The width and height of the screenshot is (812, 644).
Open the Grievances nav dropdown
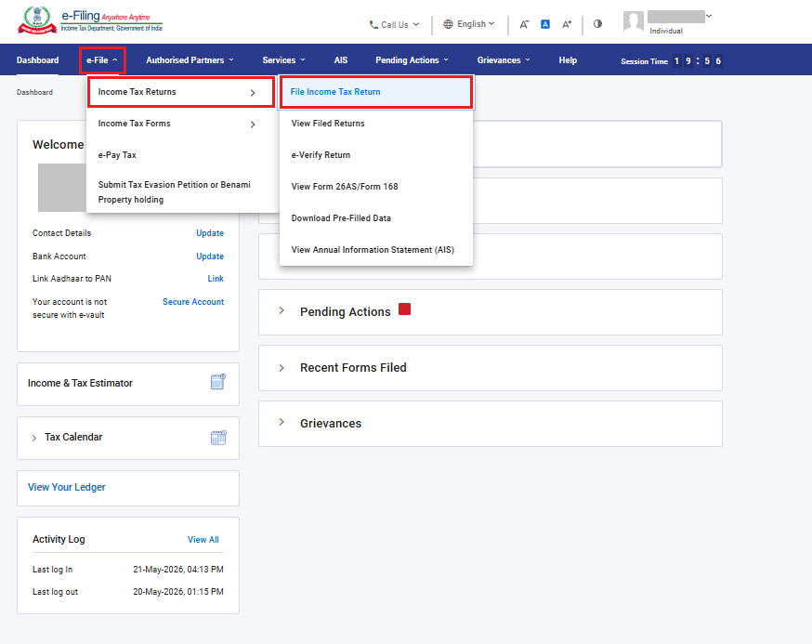click(504, 60)
